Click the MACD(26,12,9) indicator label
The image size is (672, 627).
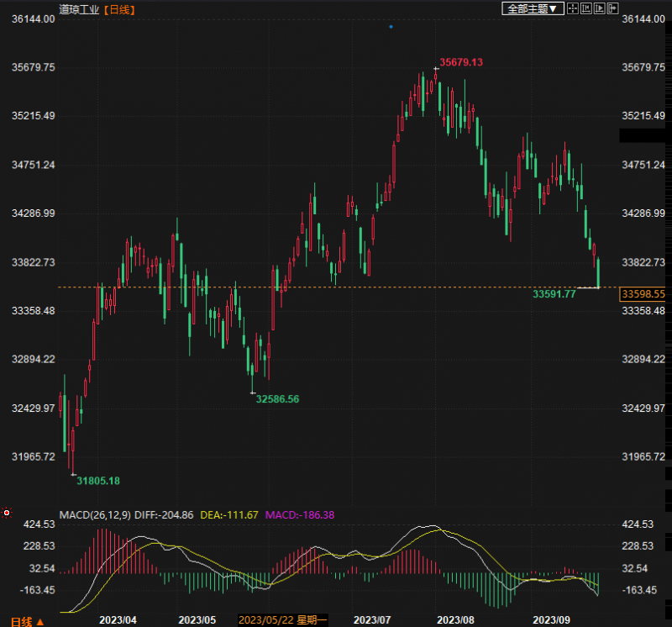click(95, 515)
